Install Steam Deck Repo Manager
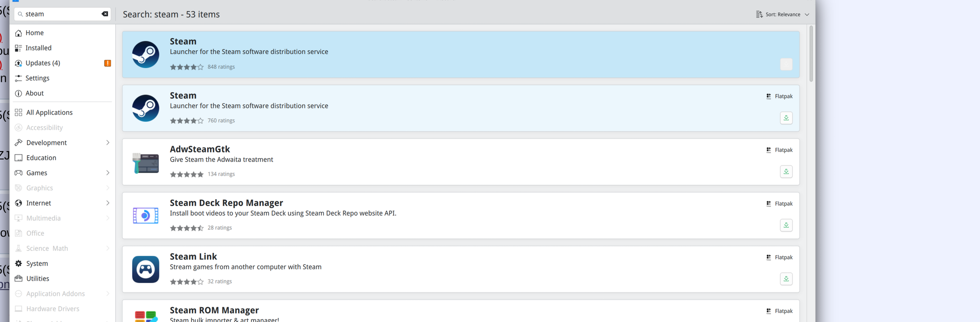Screen dimensions: 980x322 point(786,225)
